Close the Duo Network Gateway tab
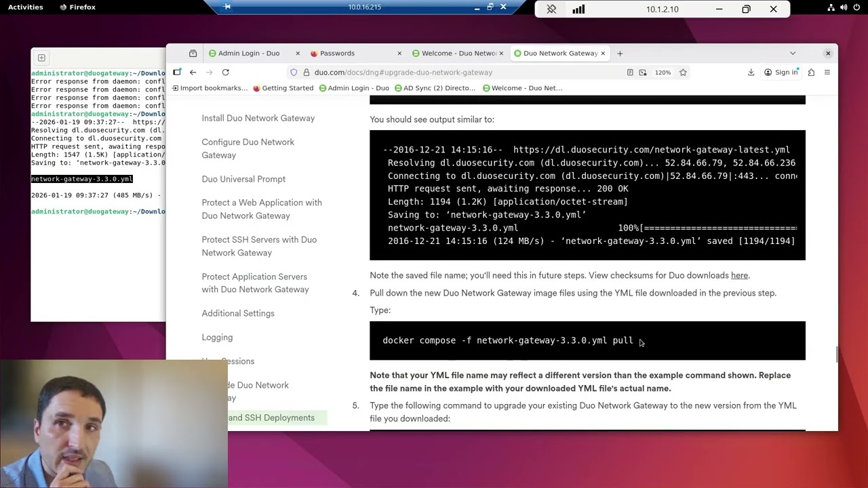The height and width of the screenshot is (488, 868). (602, 54)
